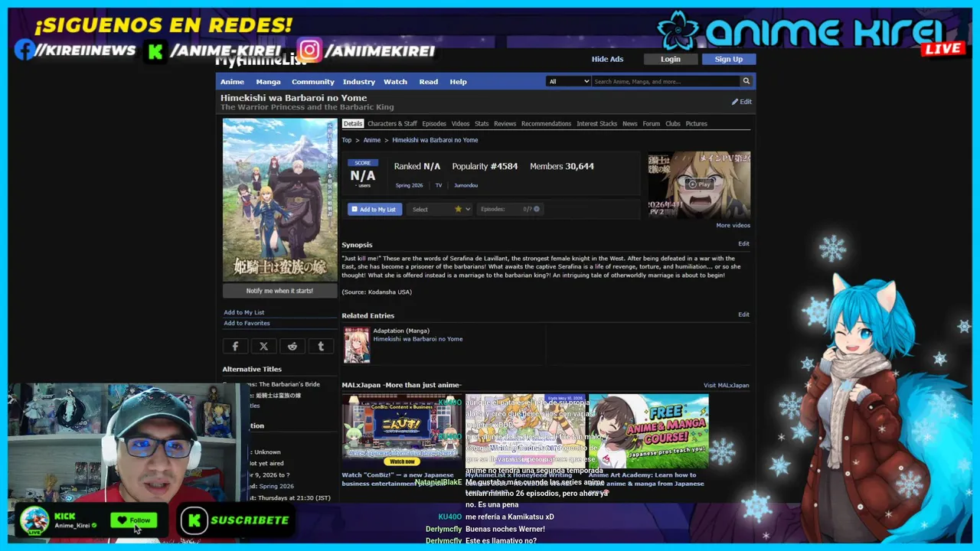Click the Login button

(670, 59)
